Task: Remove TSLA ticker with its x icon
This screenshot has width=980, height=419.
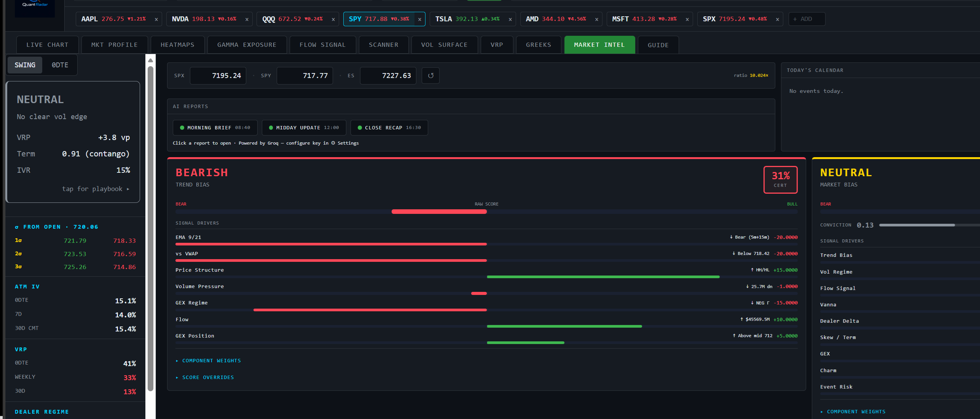Action: (x=510, y=19)
